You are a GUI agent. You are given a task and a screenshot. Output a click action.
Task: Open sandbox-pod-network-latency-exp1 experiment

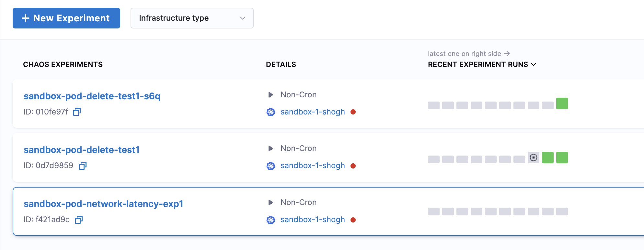103,204
